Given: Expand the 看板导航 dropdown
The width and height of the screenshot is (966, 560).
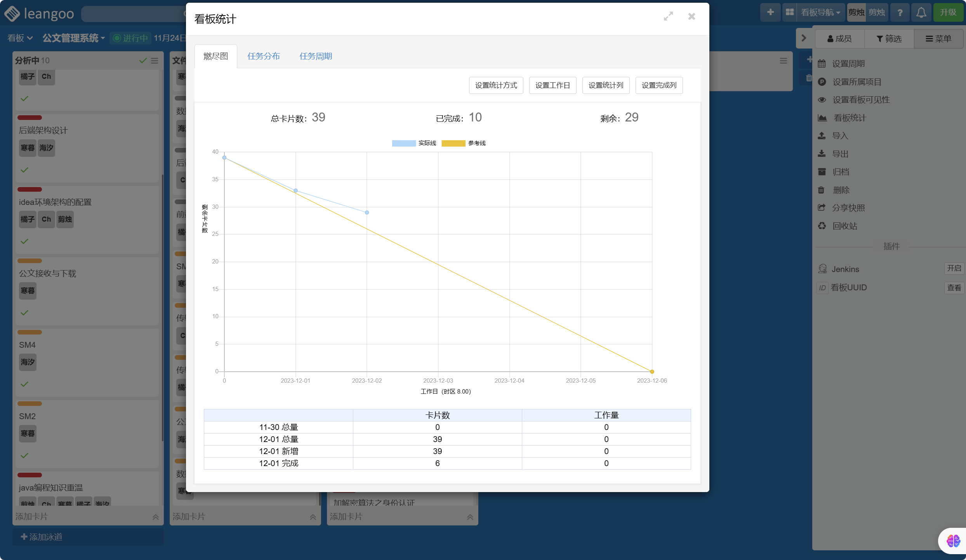Looking at the screenshot, I should pyautogui.click(x=820, y=13).
